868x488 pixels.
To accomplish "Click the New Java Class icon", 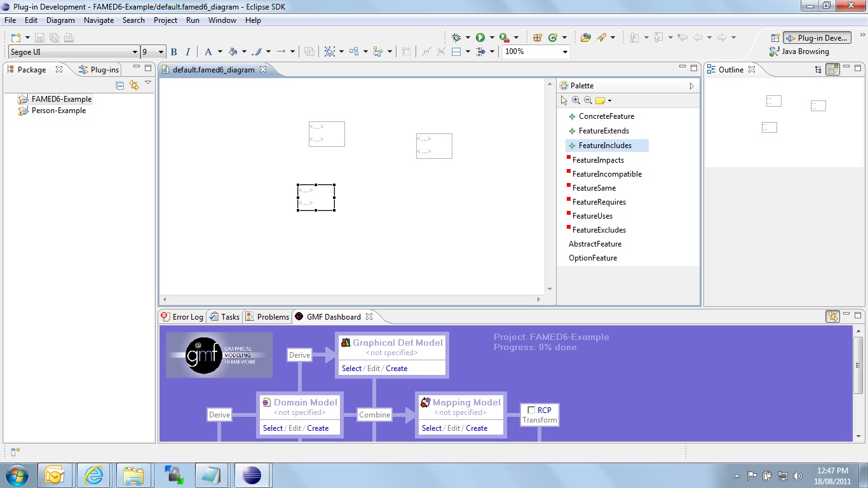I will [553, 37].
